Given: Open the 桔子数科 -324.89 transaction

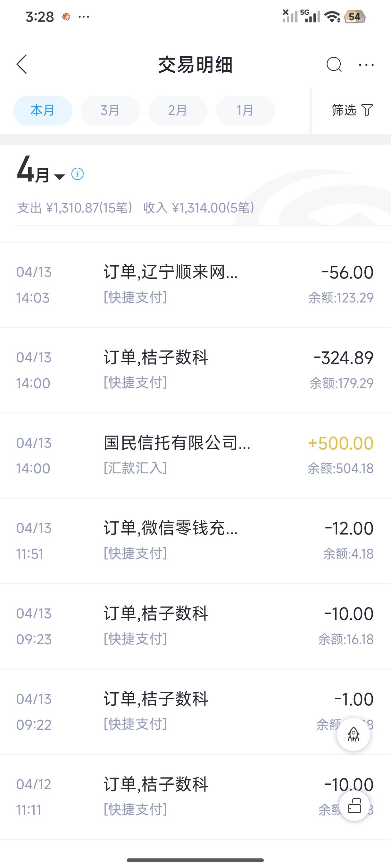Looking at the screenshot, I should (x=195, y=370).
